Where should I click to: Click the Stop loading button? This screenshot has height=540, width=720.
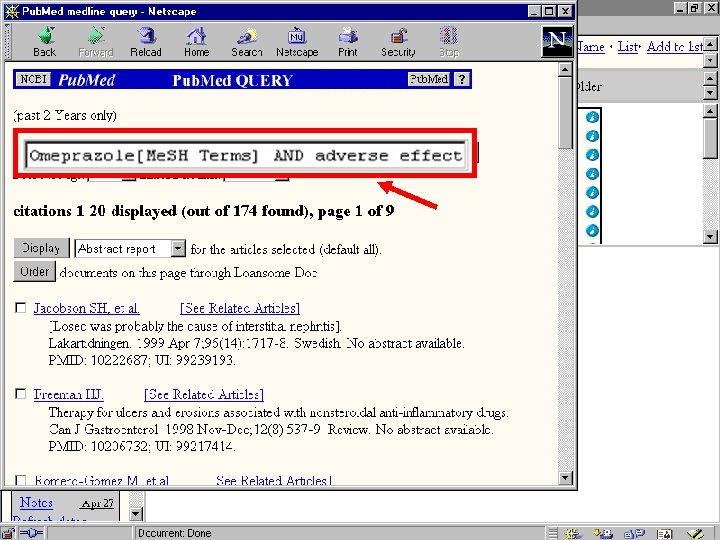[x=449, y=42]
